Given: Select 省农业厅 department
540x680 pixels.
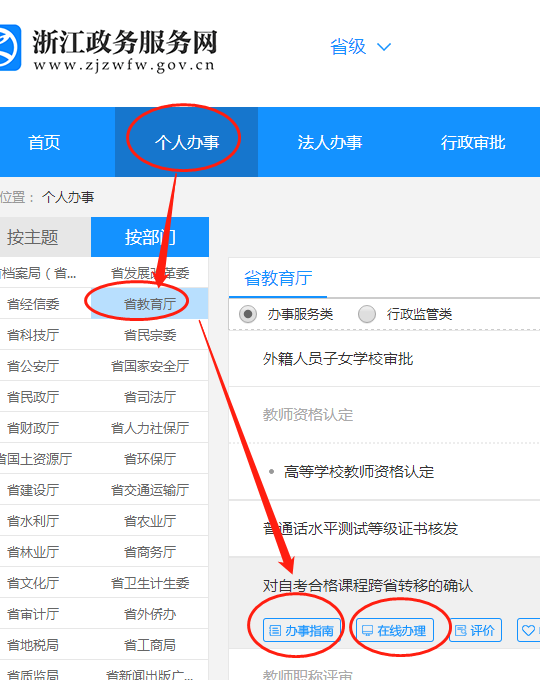Looking at the screenshot, I should click(150, 521).
